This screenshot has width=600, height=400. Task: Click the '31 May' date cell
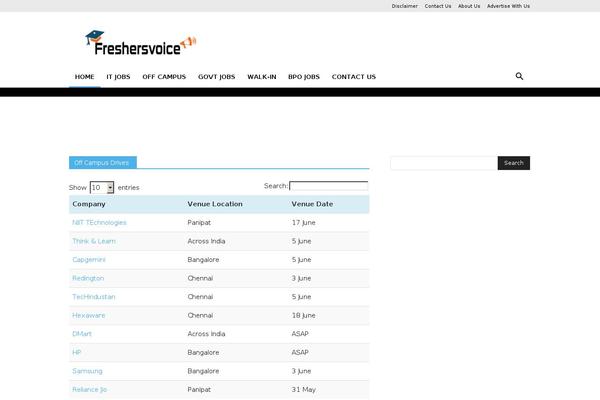304,390
